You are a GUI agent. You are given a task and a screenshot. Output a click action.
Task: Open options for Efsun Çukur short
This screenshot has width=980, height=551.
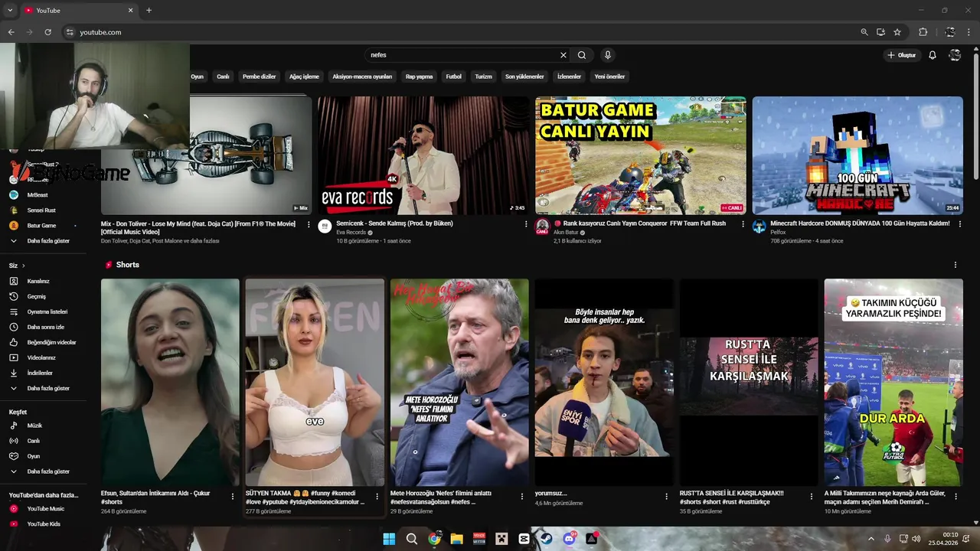click(x=233, y=496)
